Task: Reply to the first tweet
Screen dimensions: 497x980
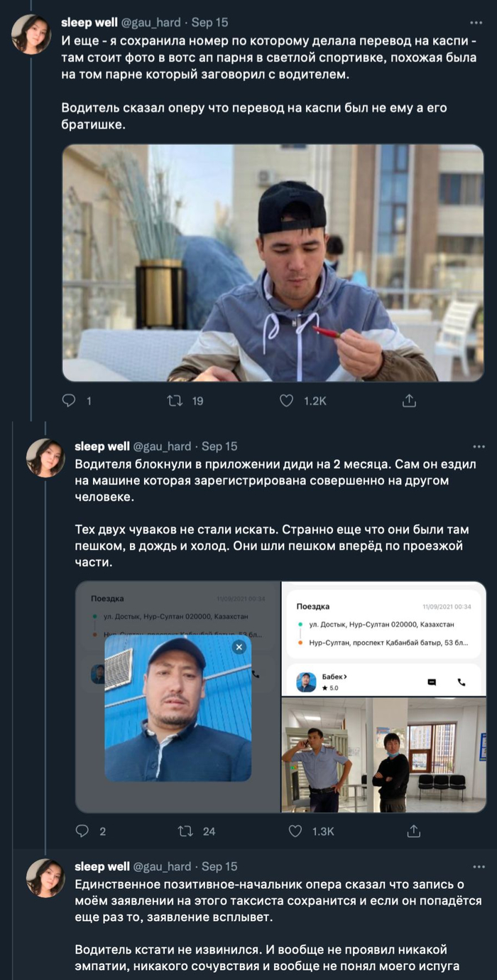Action: 69,401
